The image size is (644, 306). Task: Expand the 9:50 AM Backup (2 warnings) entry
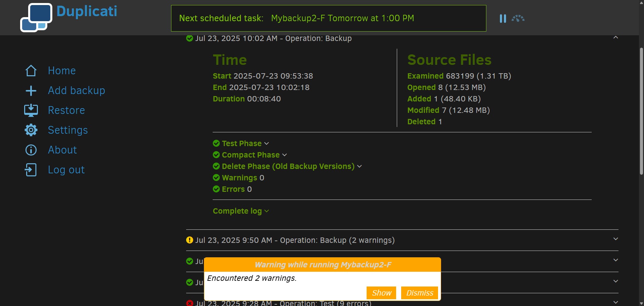(x=615, y=239)
